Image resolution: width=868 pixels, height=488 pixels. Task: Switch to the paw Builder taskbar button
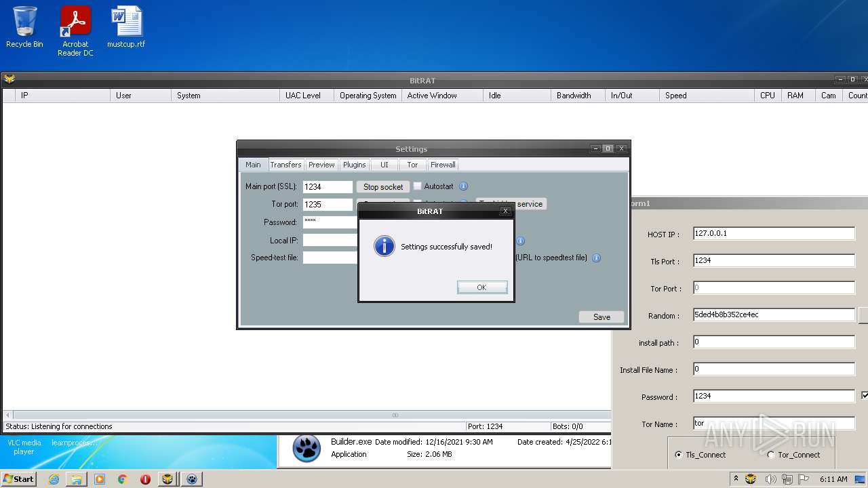pos(192,479)
